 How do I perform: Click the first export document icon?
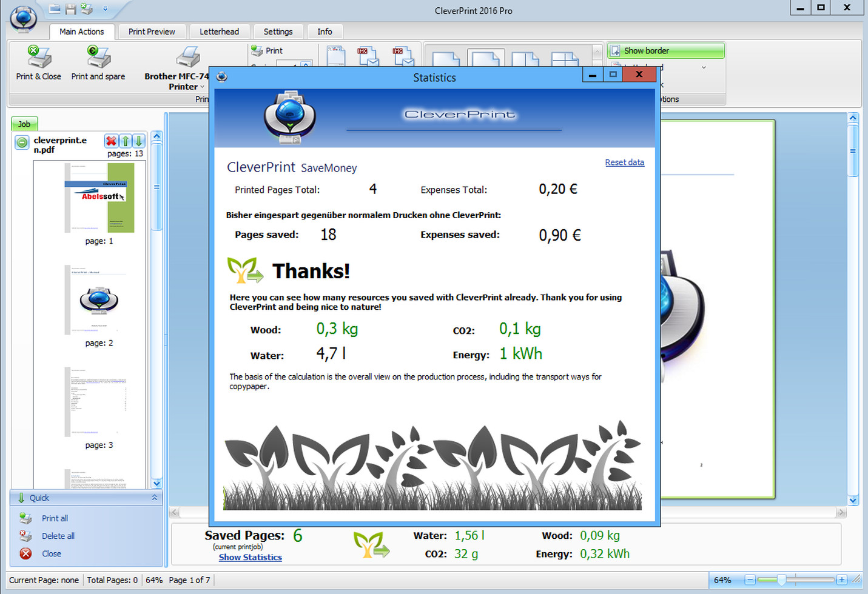click(336, 55)
